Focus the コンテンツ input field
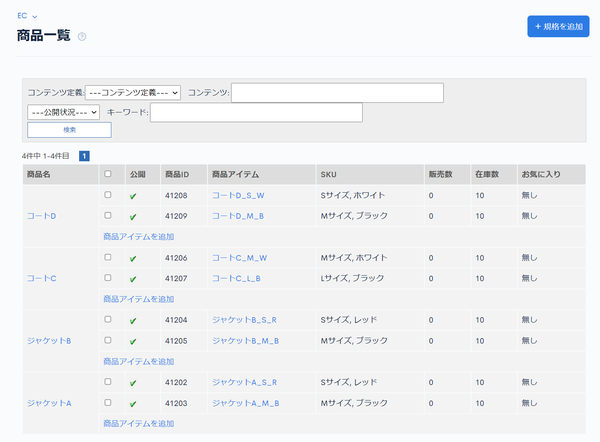Image resolution: width=600 pixels, height=442 pixels. pos(337,93)
